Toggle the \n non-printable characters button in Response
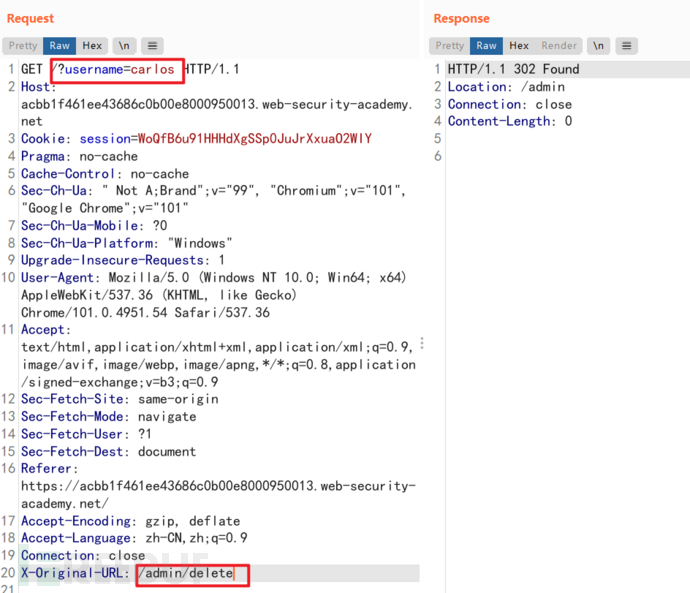The height and width of the screenshot is (593, 690). [x=598, y=46]
